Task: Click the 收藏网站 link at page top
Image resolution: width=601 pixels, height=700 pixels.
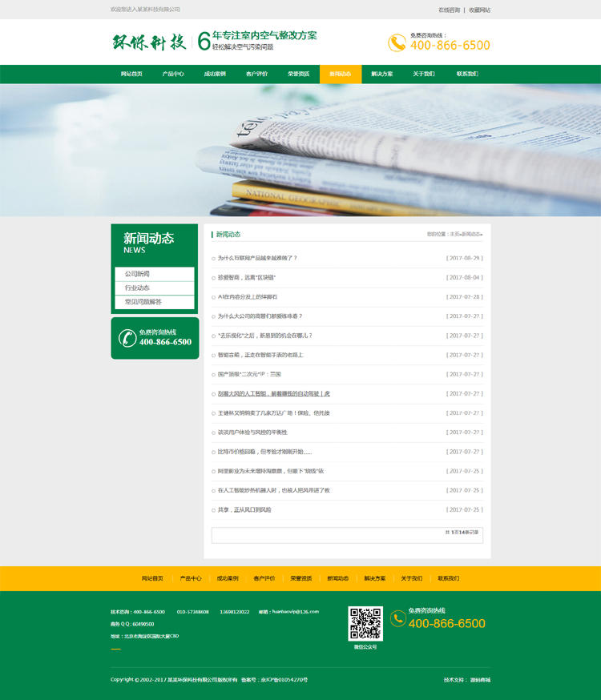Action: point(479,10)
